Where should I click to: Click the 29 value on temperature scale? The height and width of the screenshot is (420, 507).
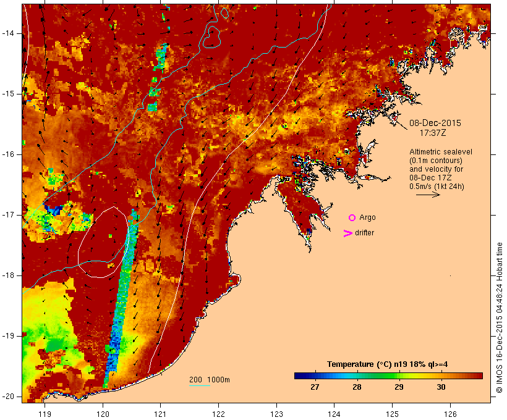399,387
